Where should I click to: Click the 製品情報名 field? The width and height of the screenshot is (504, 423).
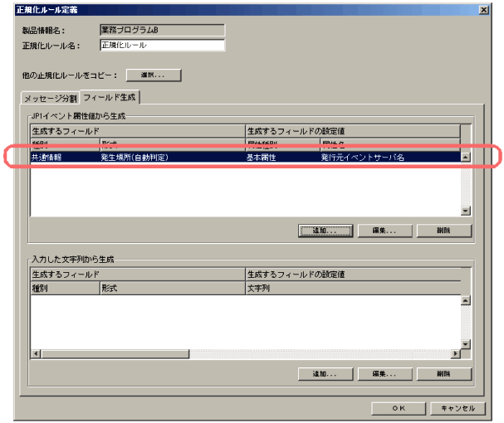162,30
